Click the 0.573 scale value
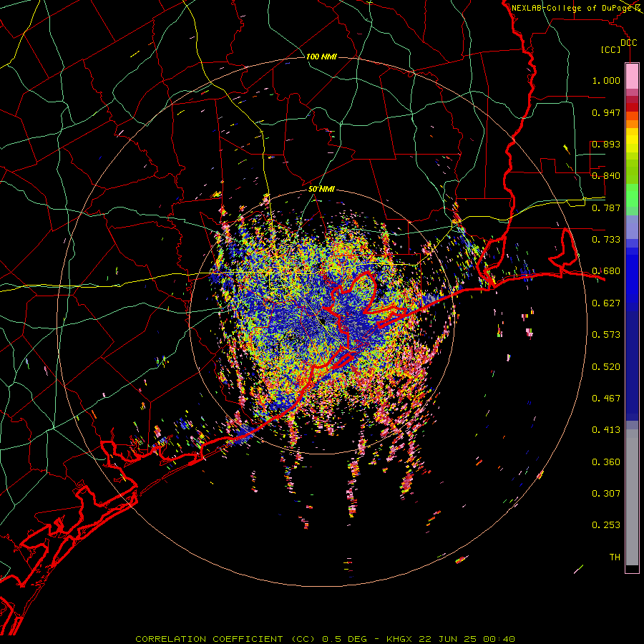 coord(606,335)
